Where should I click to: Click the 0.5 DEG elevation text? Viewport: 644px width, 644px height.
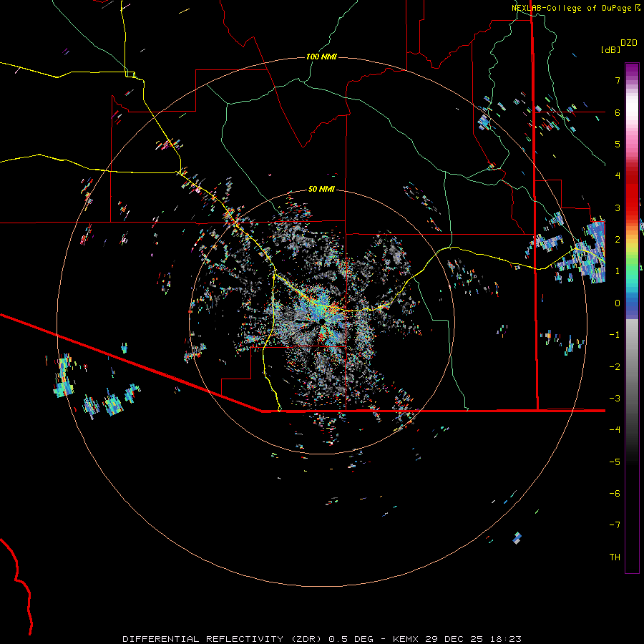pos(351,639)
